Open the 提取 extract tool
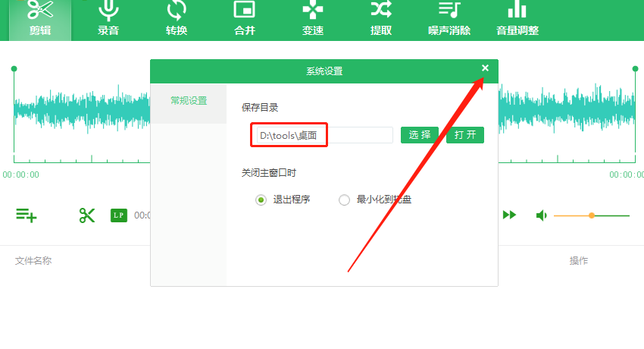Image resolution: width=644 pixels, height=349 pixels. click(x=381, y=19)
